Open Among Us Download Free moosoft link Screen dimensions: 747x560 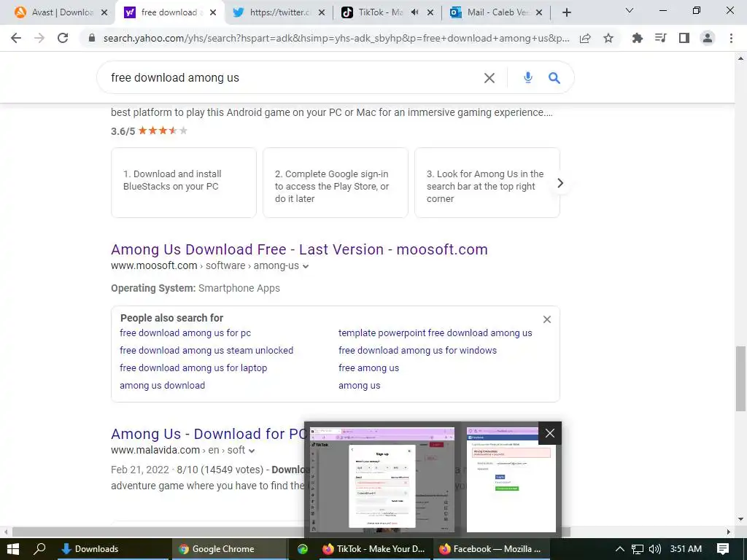299,249
